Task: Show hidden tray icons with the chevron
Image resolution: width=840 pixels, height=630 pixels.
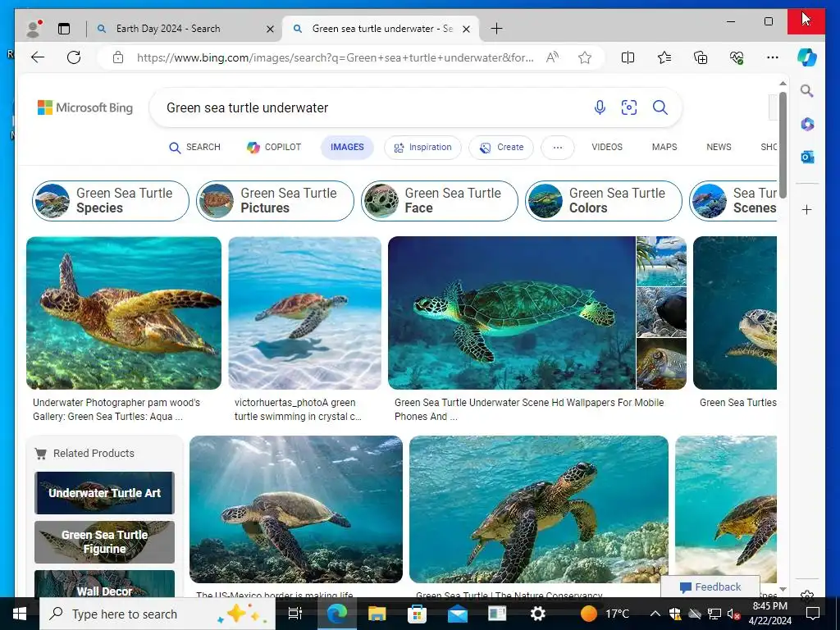Action: 655,614
